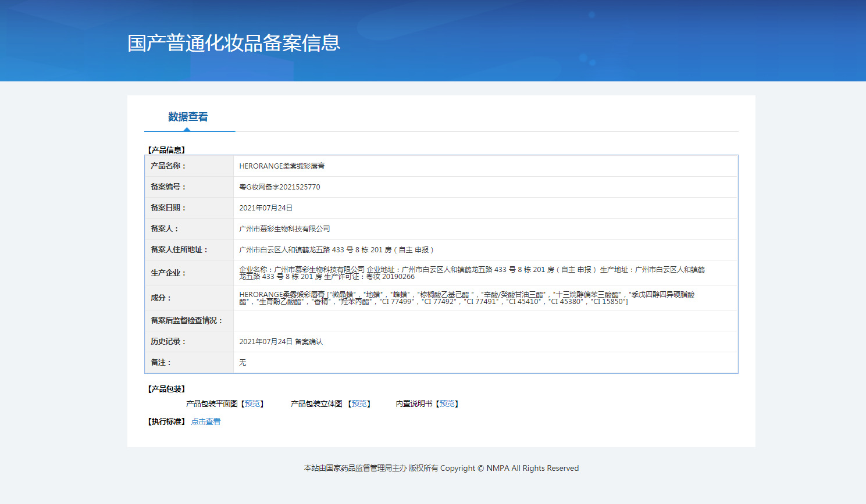
Task: Open the 点击查看 execution standard link
Action: [206, 421]
